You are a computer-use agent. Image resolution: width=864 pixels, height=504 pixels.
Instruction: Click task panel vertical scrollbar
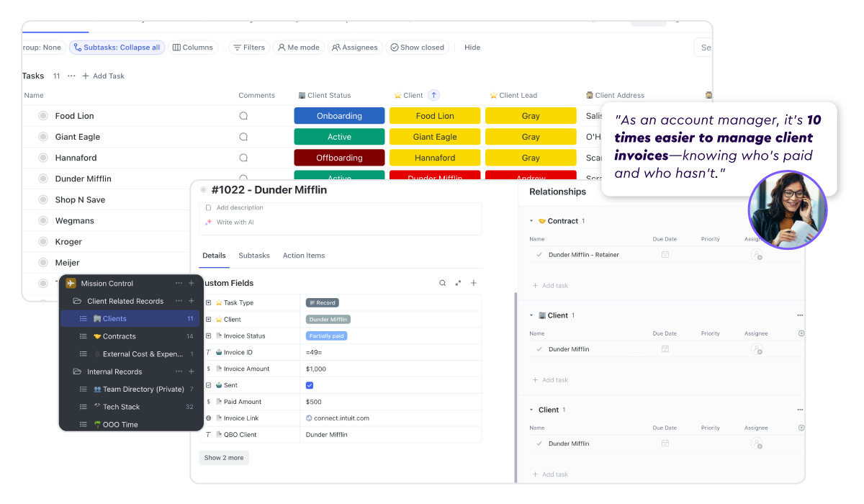[515, 387]
